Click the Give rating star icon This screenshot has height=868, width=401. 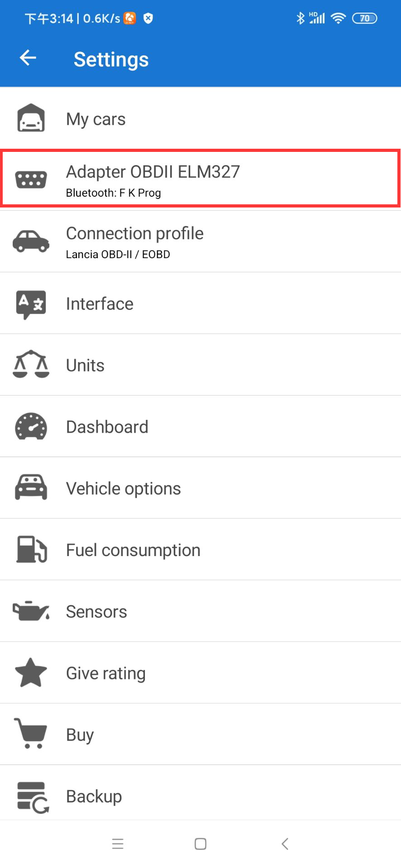point(31,673)
